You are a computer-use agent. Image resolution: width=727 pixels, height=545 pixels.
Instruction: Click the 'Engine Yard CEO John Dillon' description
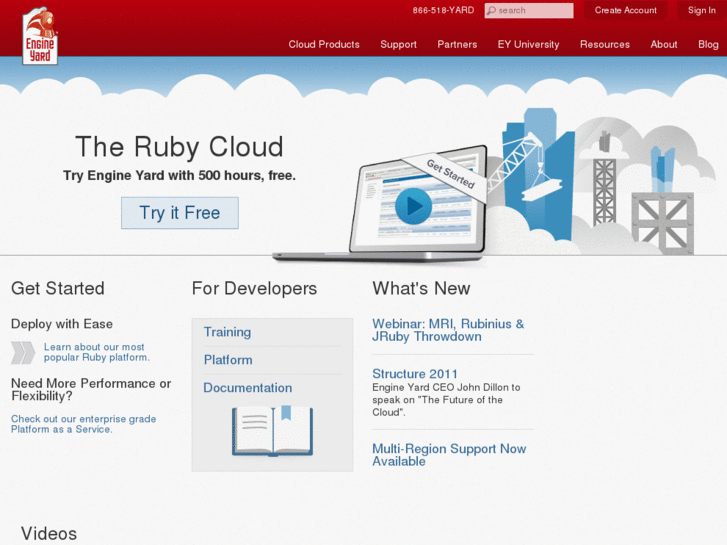click(x=446, y=400)
